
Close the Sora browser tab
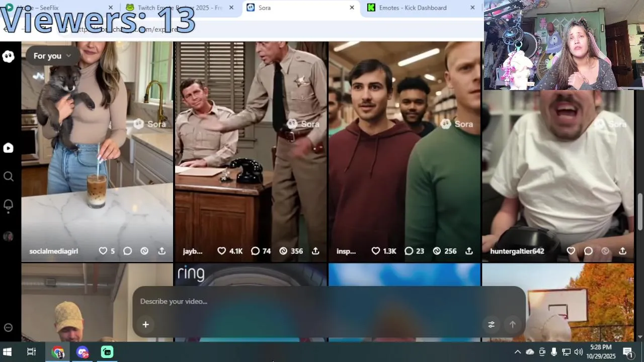(x=352, y=8)
